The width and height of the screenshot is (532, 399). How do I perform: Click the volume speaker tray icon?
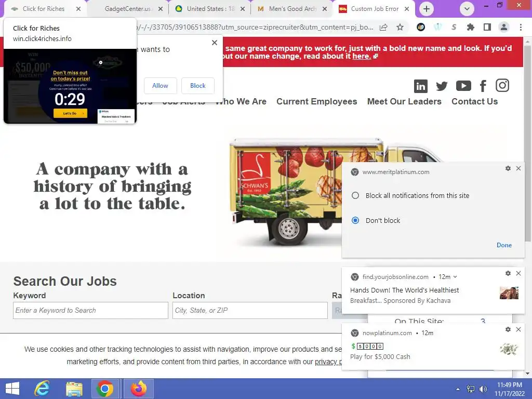(483, 389)
